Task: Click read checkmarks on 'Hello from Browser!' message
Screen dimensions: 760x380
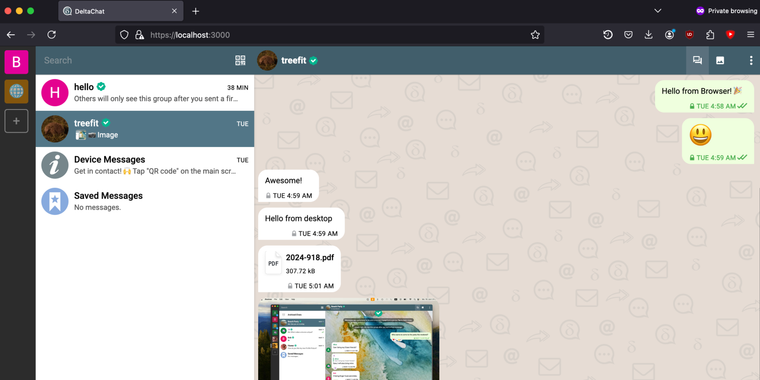Action: pyautogui.click(x=742, y=106)
